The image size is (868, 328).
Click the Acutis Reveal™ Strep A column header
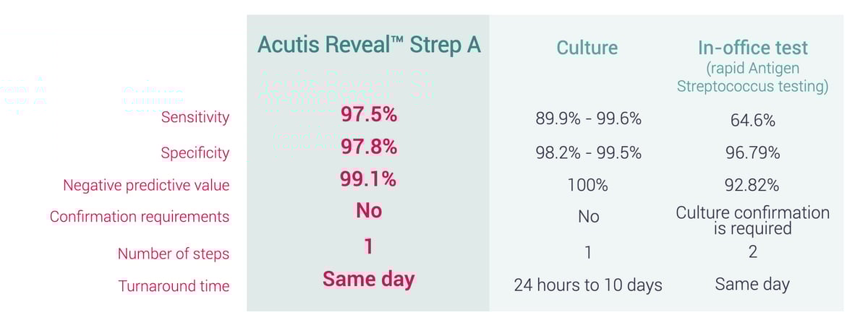coord(369,45)
